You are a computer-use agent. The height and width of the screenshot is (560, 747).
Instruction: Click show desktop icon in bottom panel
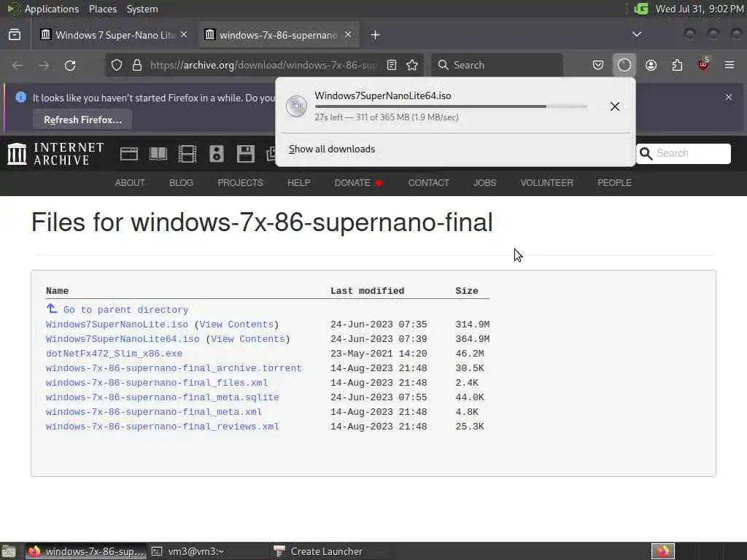9,552
